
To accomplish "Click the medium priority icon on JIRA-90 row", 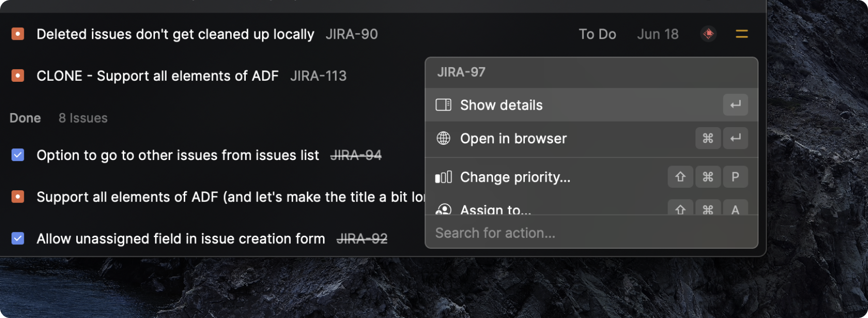I will [741, 34].
